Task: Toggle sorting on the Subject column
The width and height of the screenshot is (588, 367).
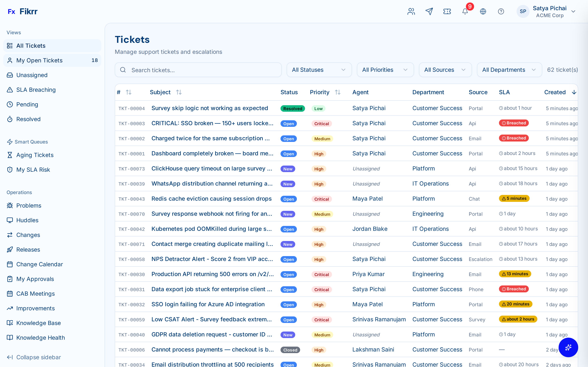Action: pyautogui.click(x=179, y=92)
